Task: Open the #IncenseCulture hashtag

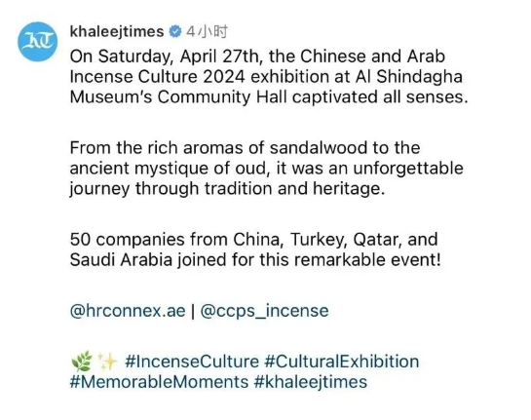Action: click(x=192, y=362)
